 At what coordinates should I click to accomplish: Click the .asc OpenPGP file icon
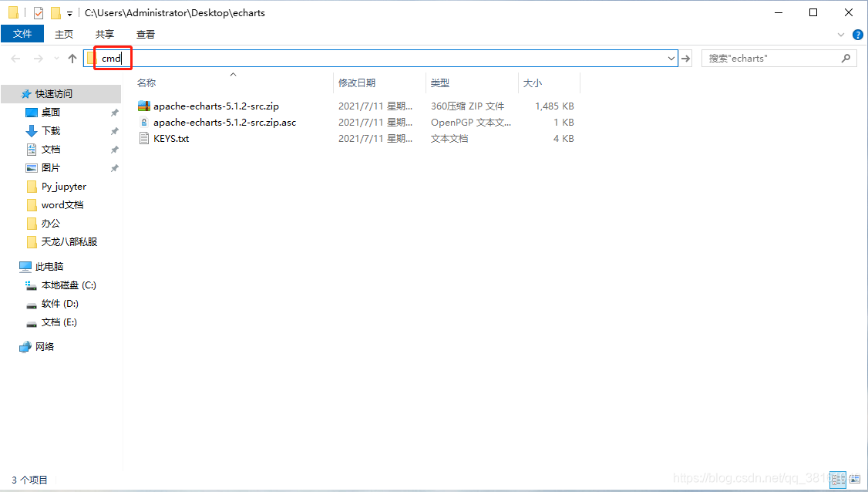144,122
